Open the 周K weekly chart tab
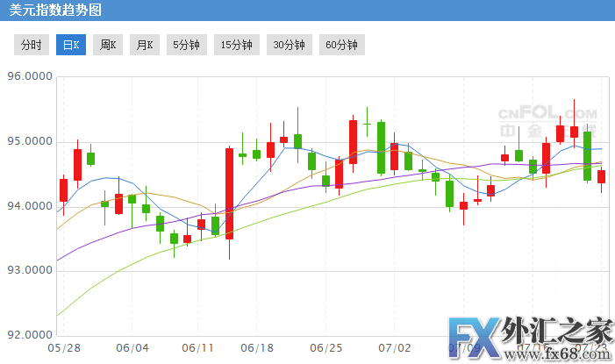The height and width of the screenshot is (364, 615). 108,45
